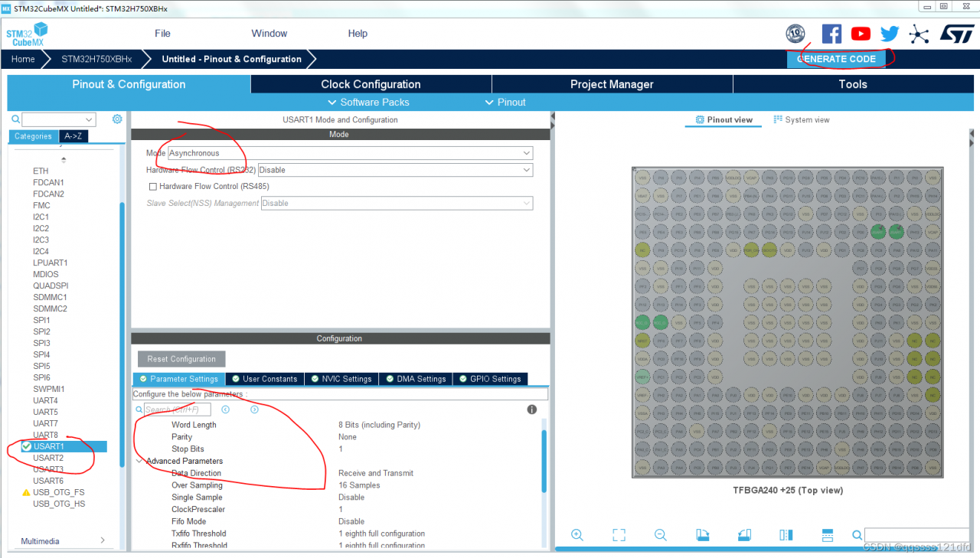Zoom out of the pinout view

click(660, 535)
